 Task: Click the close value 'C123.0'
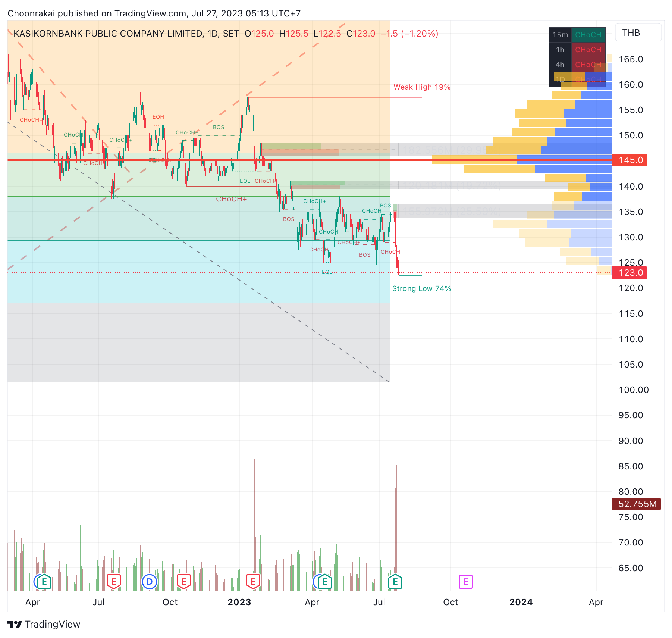coord(361,34)
